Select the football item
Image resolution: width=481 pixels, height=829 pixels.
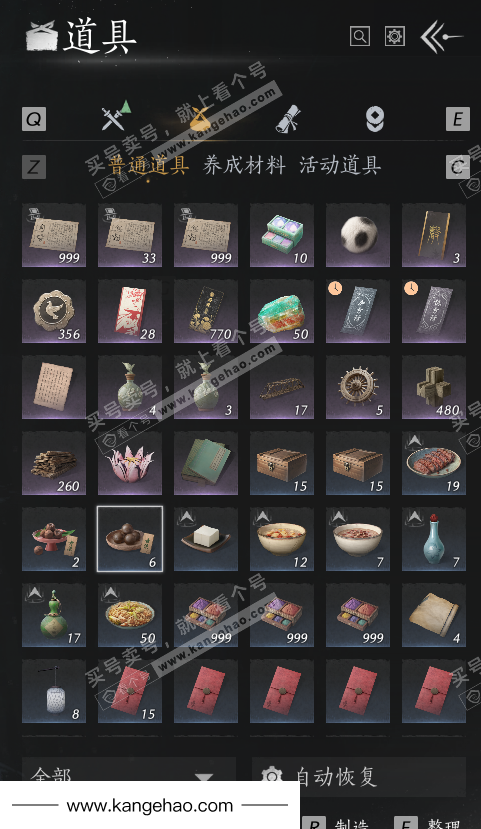pos(358,235)
